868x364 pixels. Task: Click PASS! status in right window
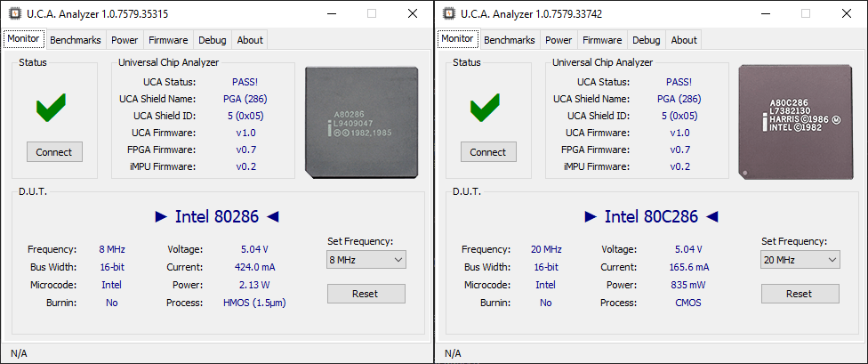[679, 82]
